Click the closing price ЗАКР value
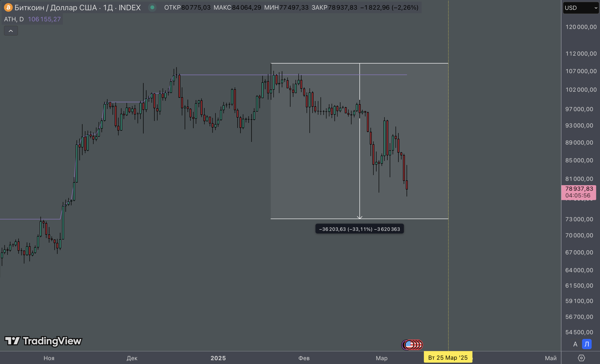 [x=342, y=8]
